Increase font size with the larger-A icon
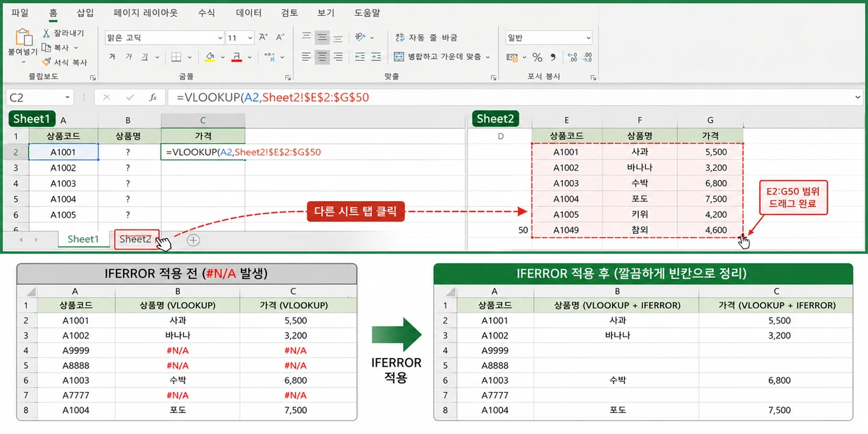This screenshot has width=868, height=434. (263, 38)
